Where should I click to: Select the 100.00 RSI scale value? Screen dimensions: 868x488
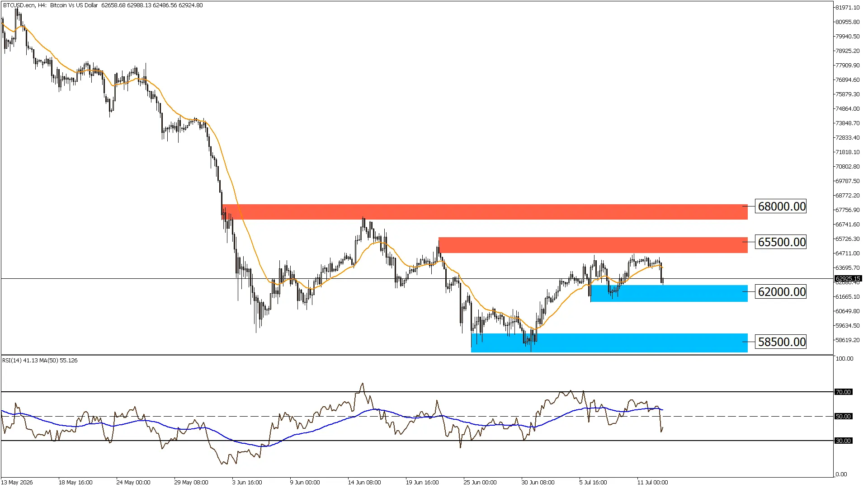click(844, 359)
